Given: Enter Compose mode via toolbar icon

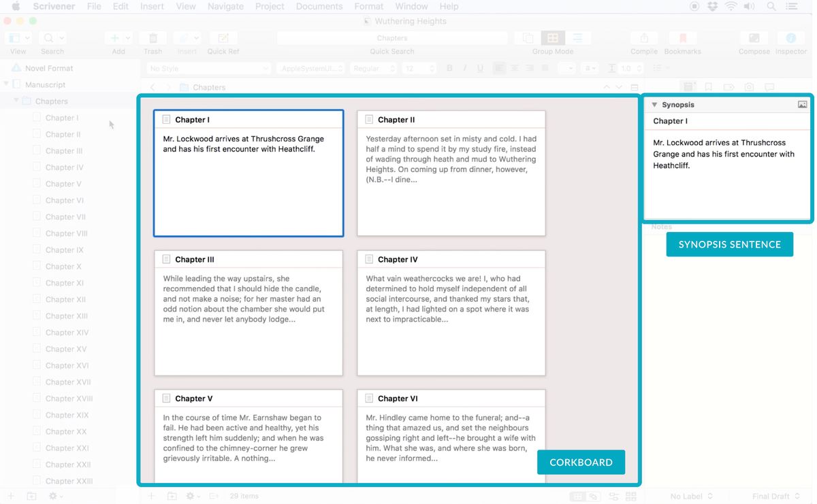Looking at the screenshot, I should coord(754,38).
